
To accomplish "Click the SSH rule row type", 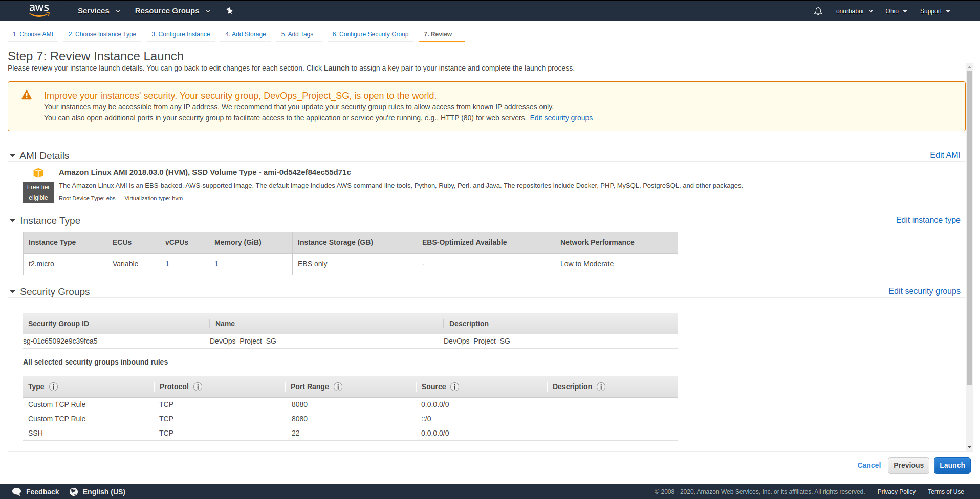I will [x=35, y=433].
